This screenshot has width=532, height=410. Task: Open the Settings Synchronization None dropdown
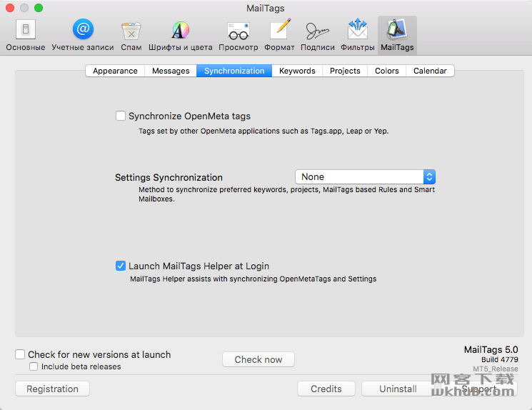pos(365,177)
